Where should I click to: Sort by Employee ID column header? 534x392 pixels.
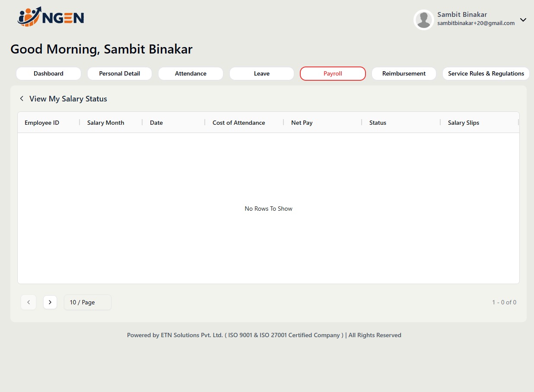point(42,123)
